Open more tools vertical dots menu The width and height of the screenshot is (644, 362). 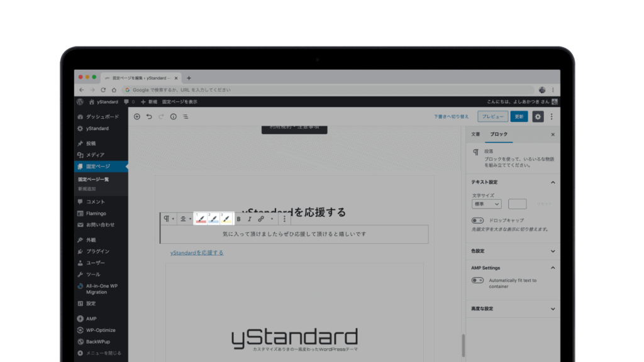pos(552,116)
